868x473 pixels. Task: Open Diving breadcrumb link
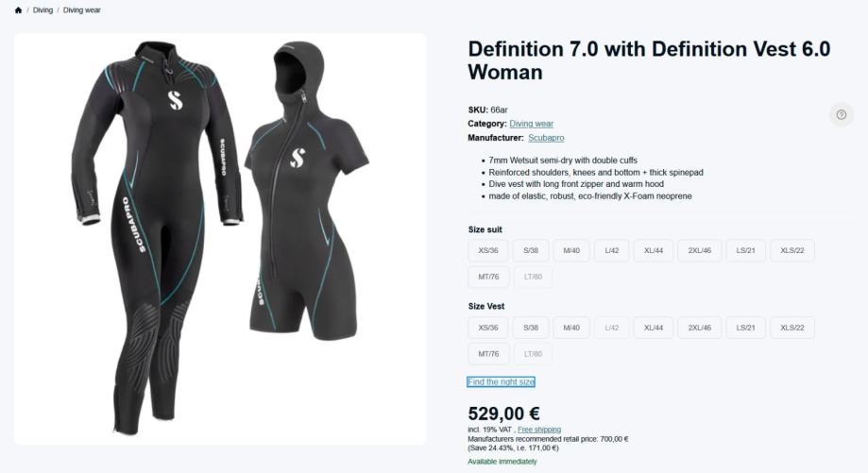click(43, 10)
